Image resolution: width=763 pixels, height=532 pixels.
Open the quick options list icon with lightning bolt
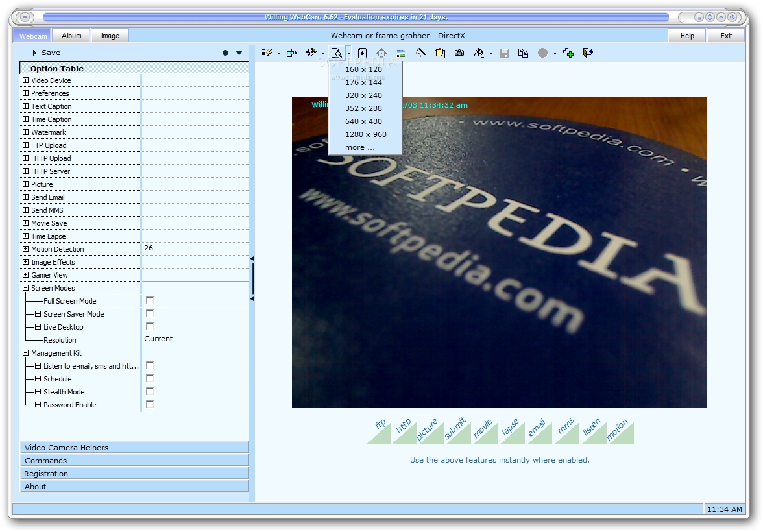(x=267, y=53)
